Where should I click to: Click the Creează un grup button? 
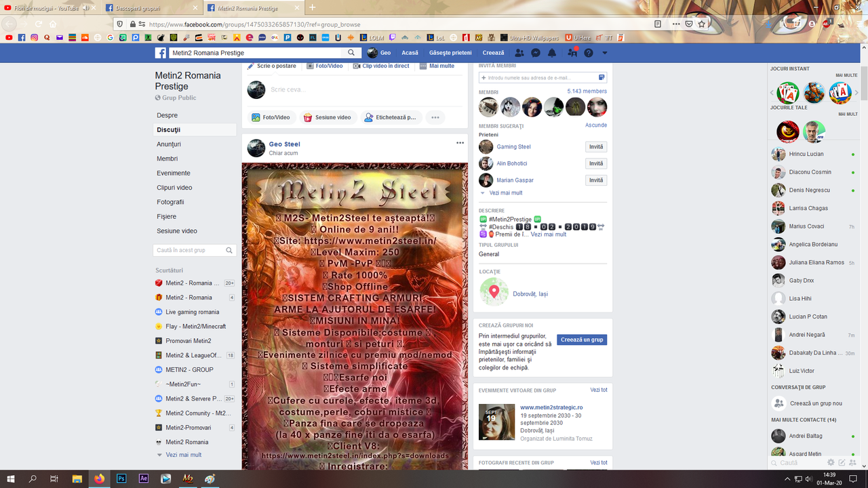point(582,340)
